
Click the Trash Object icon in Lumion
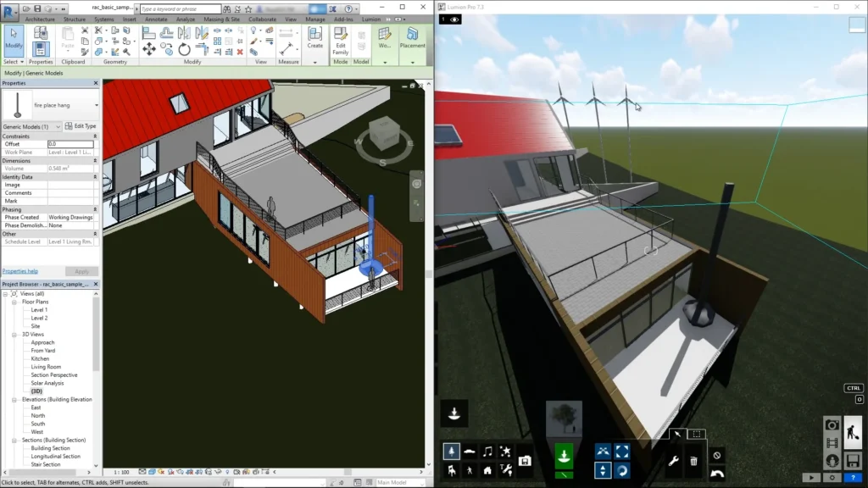coord(693,460)
